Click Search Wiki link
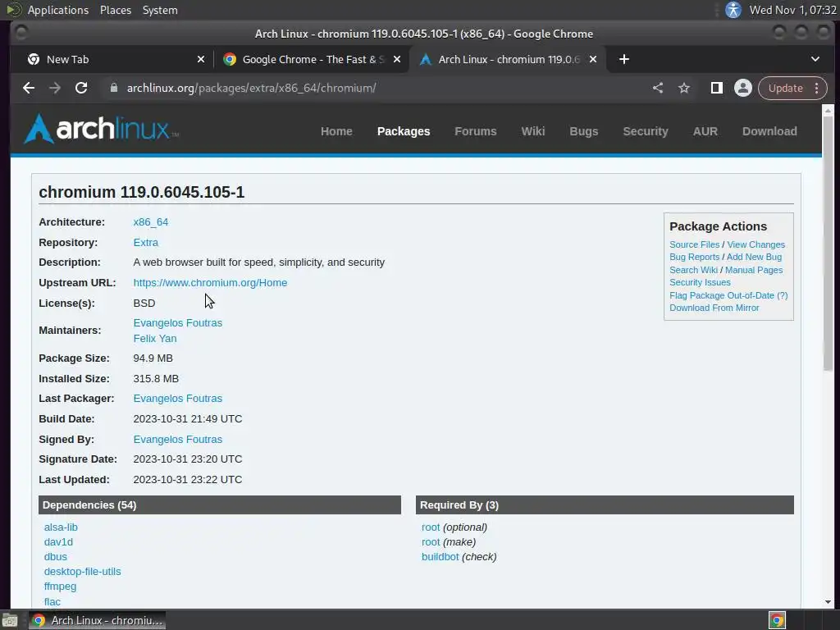Viewport: 840px width, 630px height. [x=693, y=270]
